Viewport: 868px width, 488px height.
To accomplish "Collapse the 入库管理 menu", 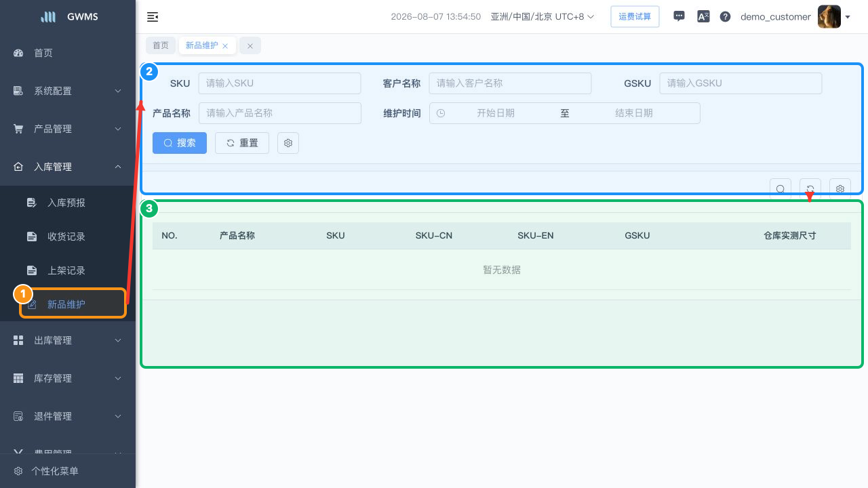I will [x=68, y=167].
